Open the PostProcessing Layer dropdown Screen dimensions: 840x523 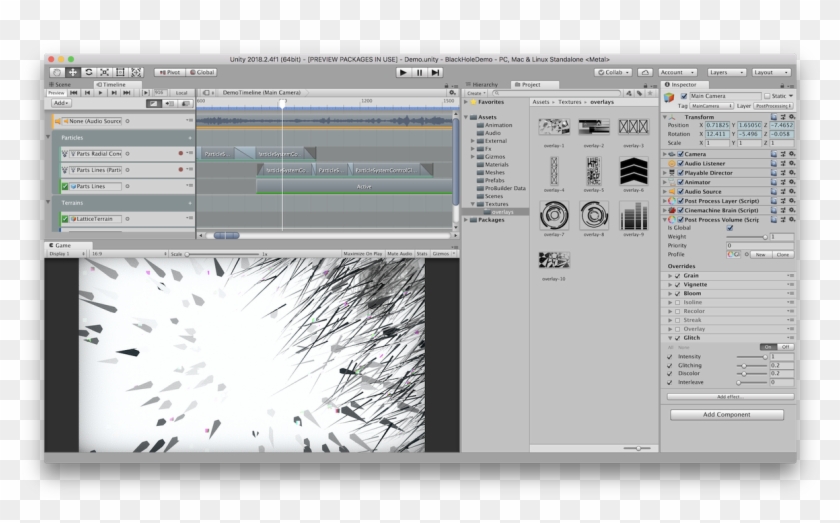pyautogui.click(x=774, y=106)
